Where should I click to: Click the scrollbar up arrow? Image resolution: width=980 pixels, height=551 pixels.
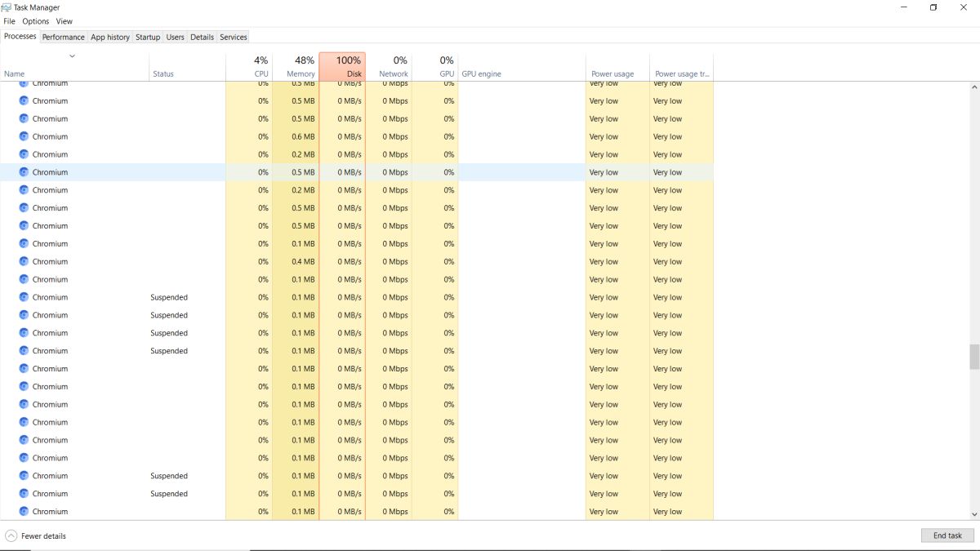click(973, 86)
